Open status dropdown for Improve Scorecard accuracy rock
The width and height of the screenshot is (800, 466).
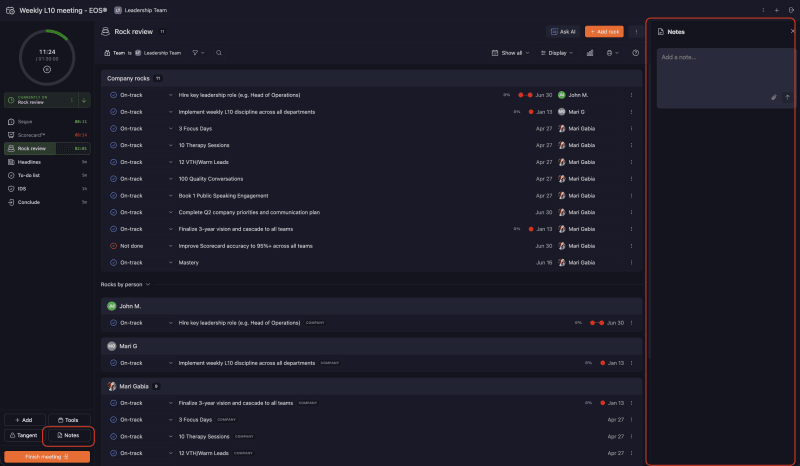coord(170,246)
